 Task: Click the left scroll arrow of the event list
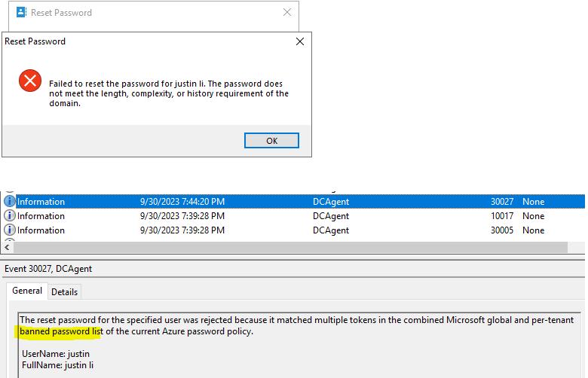click(x=8, y=246)
